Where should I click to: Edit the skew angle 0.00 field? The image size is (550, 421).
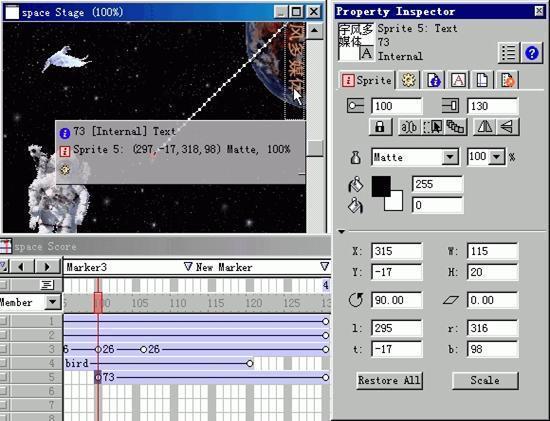(x=492, y=300)
